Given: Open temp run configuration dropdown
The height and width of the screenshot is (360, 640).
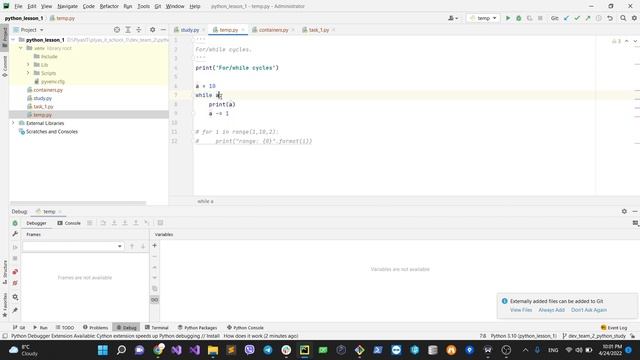Looking at the screenshot, I should click(x=483, y=18).
